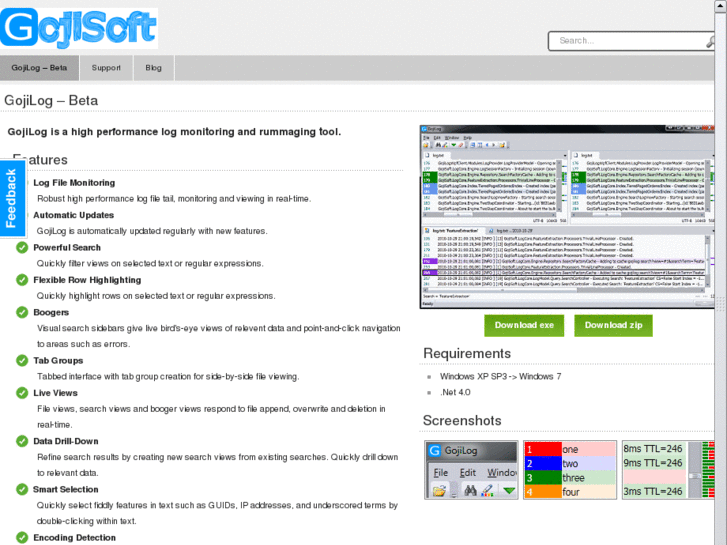Open the TTL=246 ping log thumbnail
This screenshot has width=727, height=545.
pyautogui.click(x=668, y=470)
